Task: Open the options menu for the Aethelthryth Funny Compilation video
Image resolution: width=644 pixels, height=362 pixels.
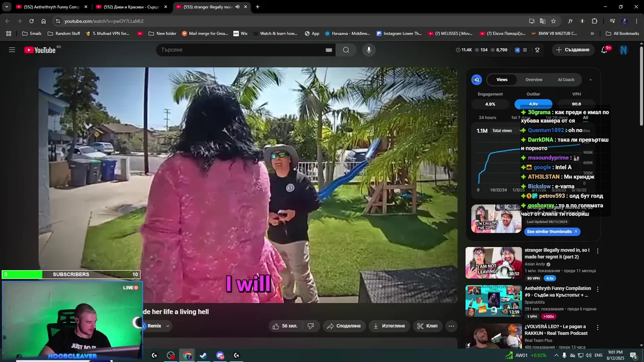Action: (598, 289)
